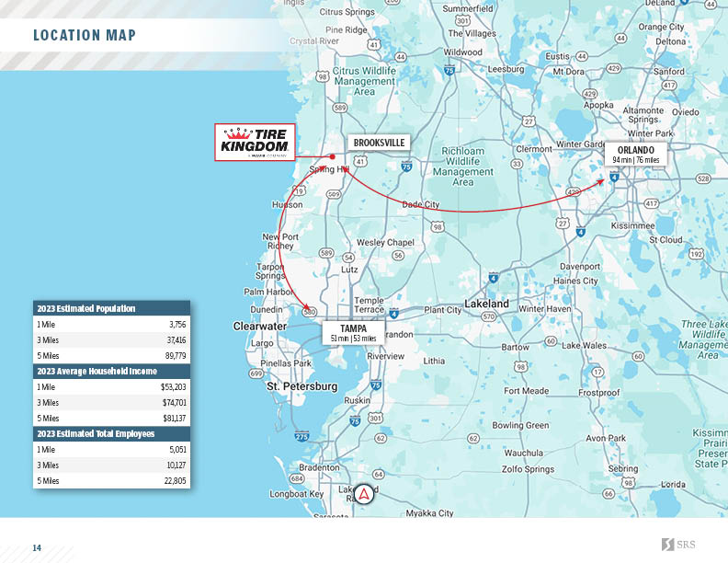Click the route 570 shield near Lakeland
Viewport: 728px width, 563px height.
click(x=488, y=316)
